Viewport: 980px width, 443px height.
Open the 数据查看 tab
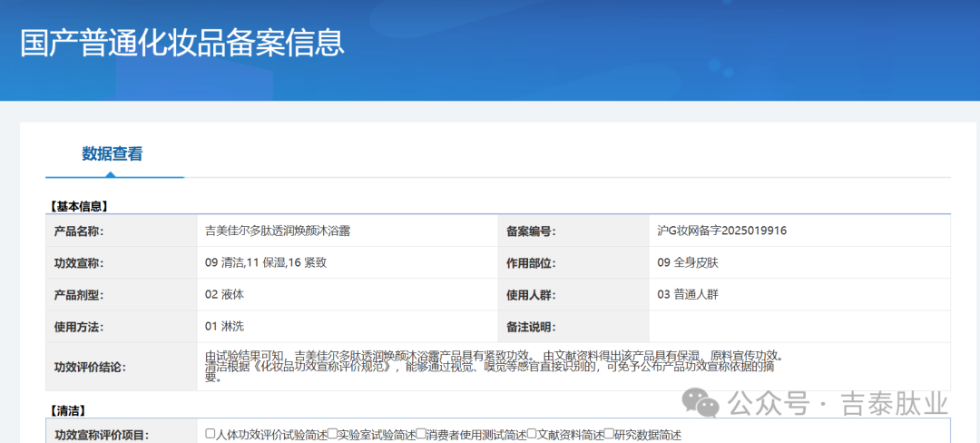113,153
